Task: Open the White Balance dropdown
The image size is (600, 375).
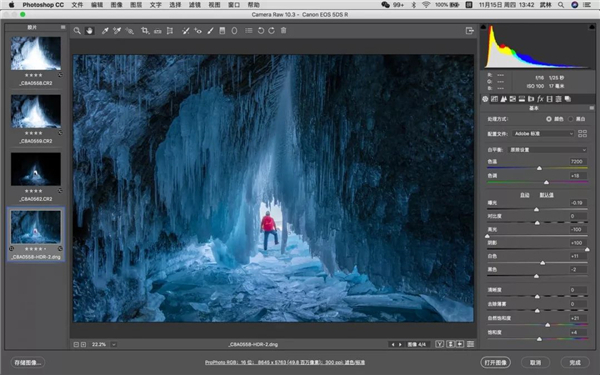Action: tap(547, 150)
